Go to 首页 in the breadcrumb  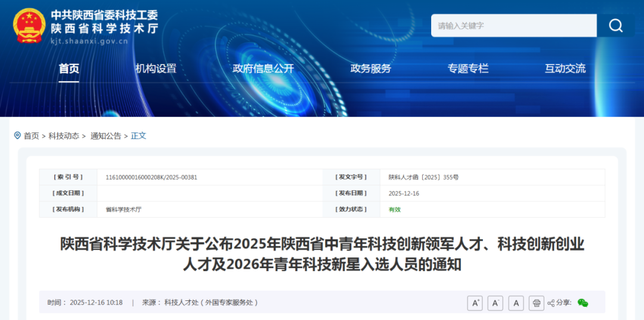pyautogui.click(x=31, y=136)
